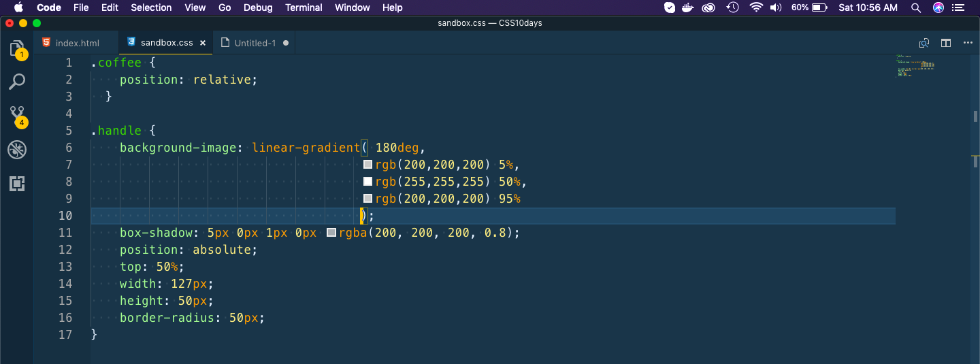Click the unsaved dot on Untitled-1 tab
This screenshot has height=364, width=980.
coord(286,43)
